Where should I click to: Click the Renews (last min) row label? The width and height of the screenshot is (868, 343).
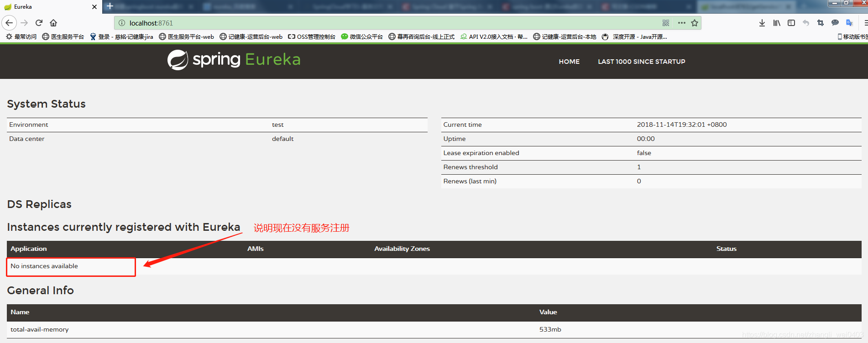(x=470, y=181)
